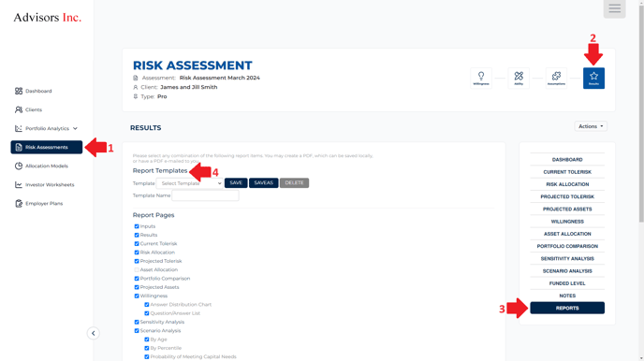Select the Reports menu item
644x361 pixels.
click(x=567, y=308)
